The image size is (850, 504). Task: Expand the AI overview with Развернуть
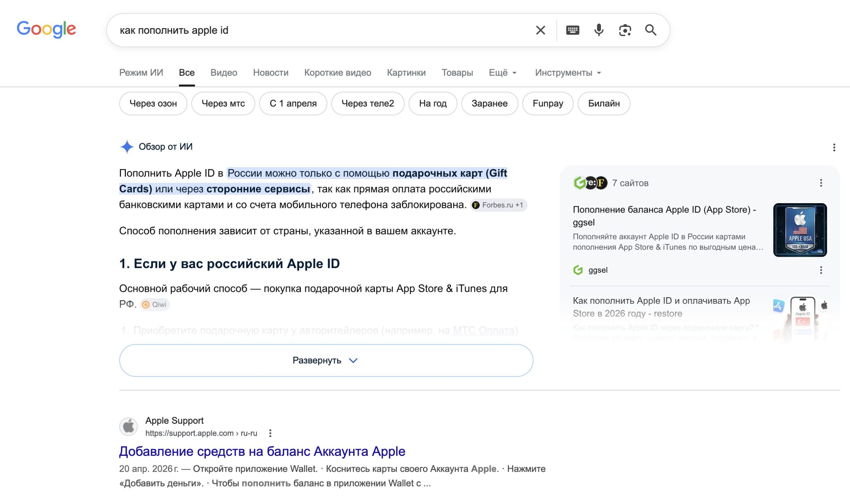326,360
